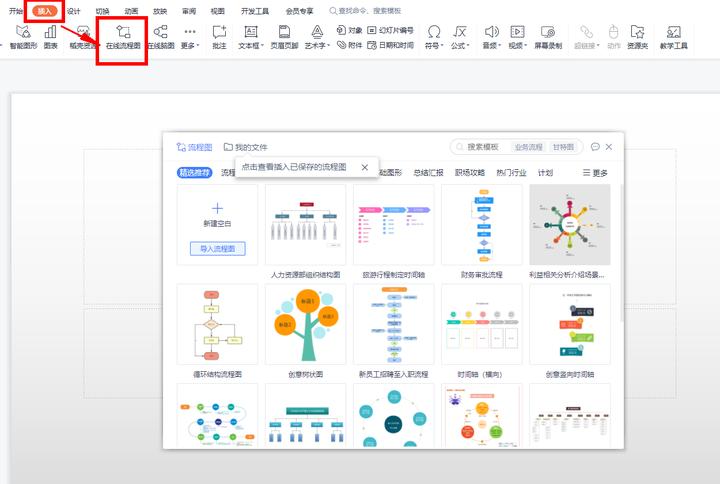Expand the 更多 more options ellipsis

click(190, 37)
